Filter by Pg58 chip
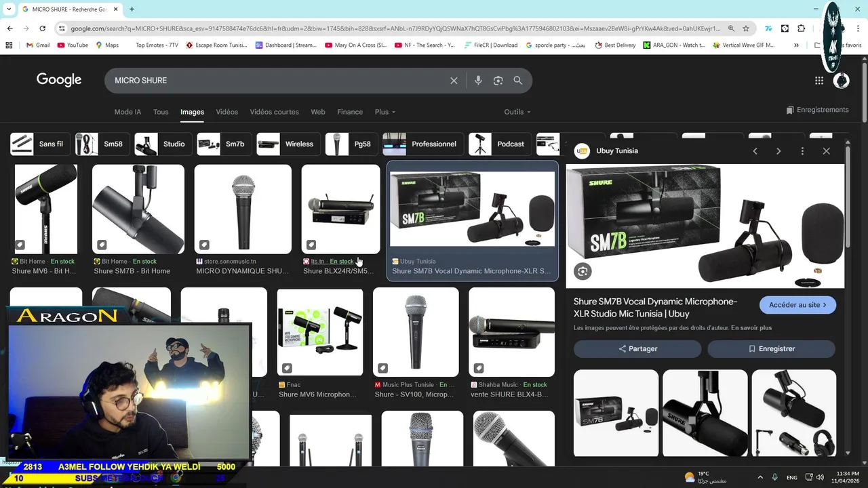Screen dimensions: 868x488 pos(351,144)
